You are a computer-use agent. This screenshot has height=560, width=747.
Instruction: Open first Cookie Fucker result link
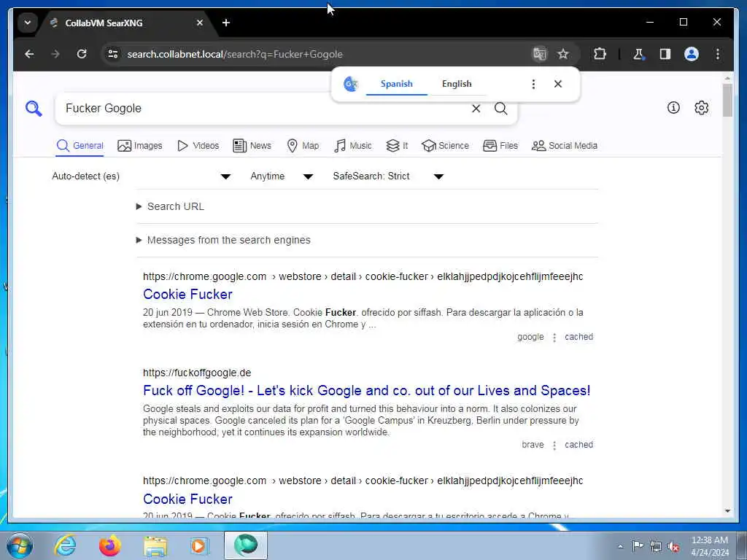click(x=187, y=295)
